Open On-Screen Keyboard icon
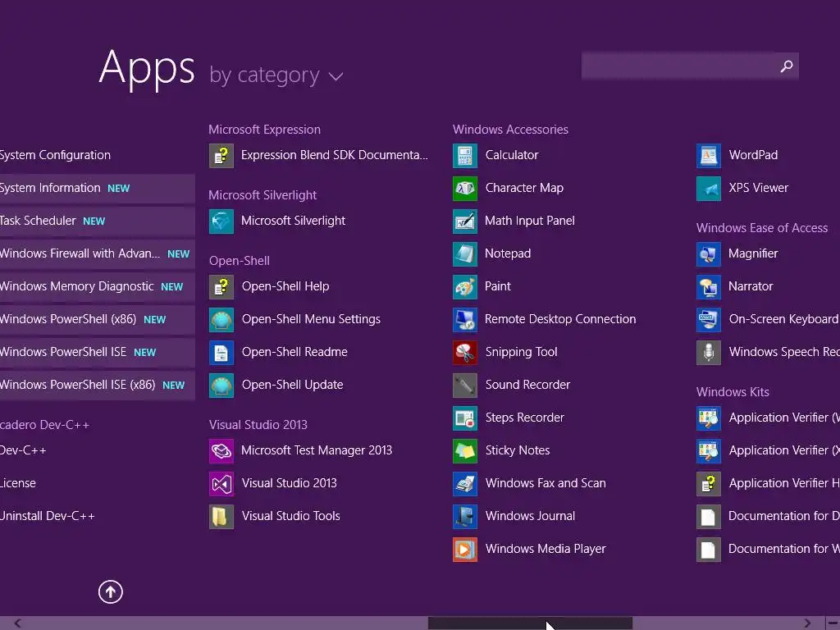840x630 pixels. pyautogui.click(x=708, y=320)
